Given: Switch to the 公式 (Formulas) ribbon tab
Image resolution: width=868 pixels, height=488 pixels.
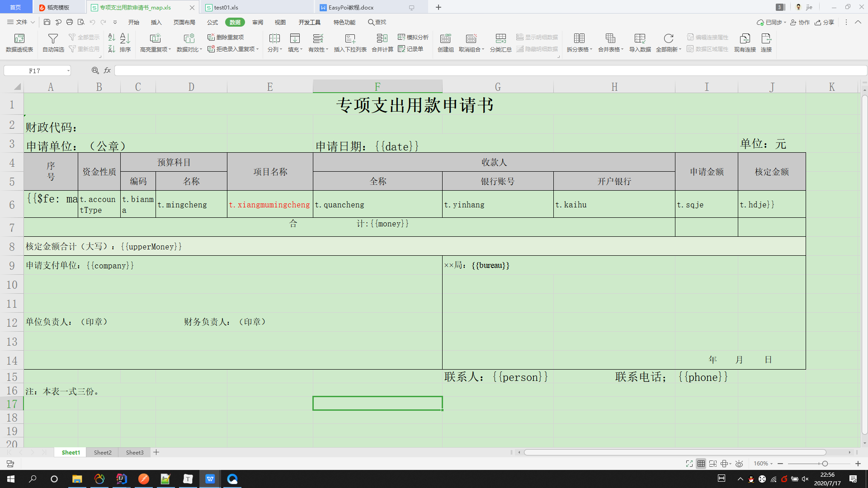Looking at the screenshot, I should click(x=212, y=22).
